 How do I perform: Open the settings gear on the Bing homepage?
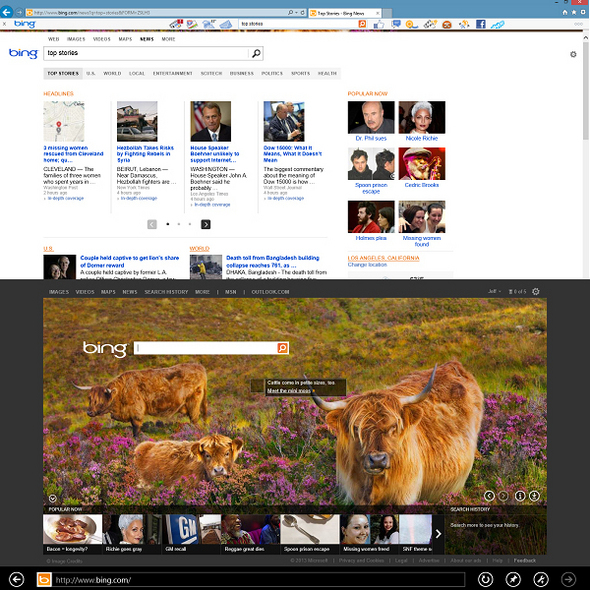pos(536,292)
